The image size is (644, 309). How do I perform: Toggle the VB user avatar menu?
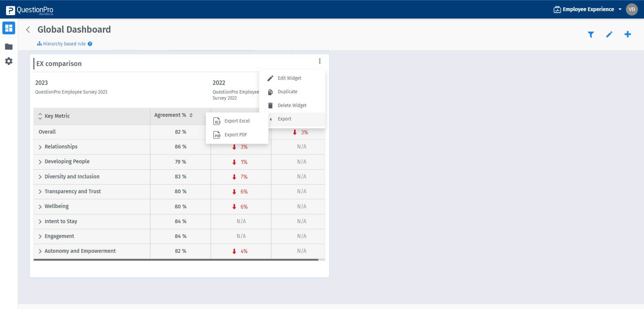(632, 9)
